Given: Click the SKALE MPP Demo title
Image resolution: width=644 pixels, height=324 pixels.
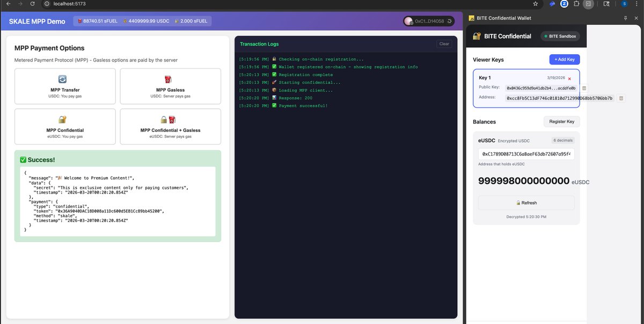Looking at the screenshot, I should 37,21.
